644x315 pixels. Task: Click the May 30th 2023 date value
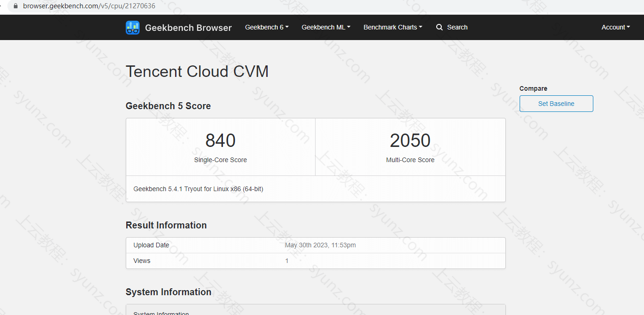[320, 245]
